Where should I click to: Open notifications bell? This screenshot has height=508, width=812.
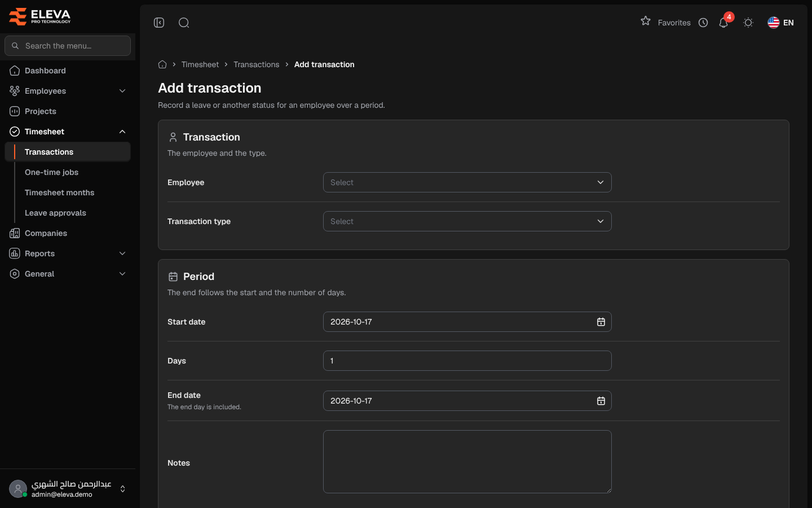[x=723, y=23]
